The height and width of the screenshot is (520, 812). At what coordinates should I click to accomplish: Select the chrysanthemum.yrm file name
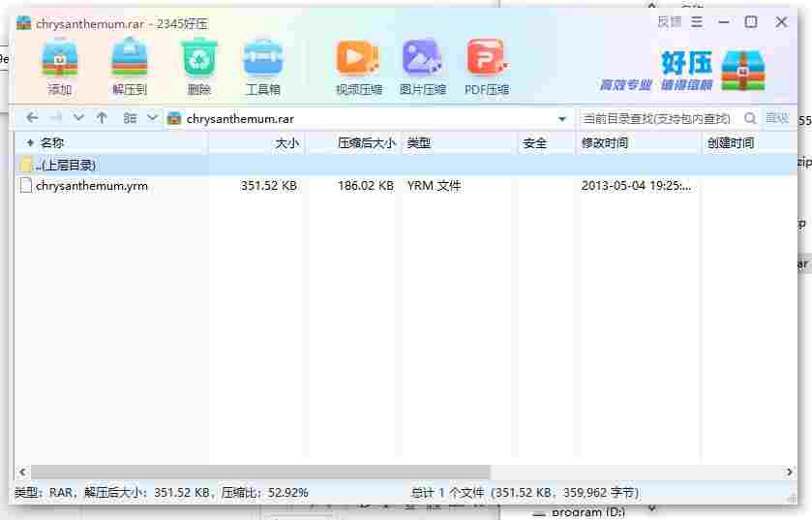click(x=92, y=185)
